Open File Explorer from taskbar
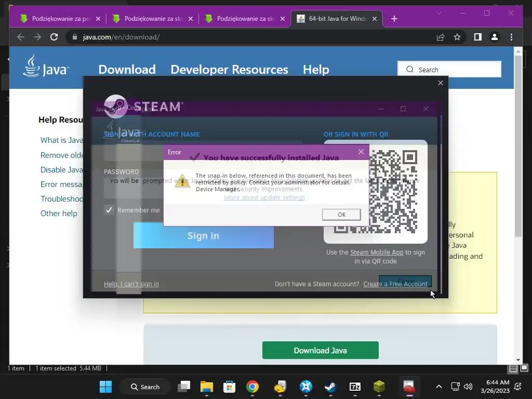Viewport: 532px width, 399px height. 207,387
